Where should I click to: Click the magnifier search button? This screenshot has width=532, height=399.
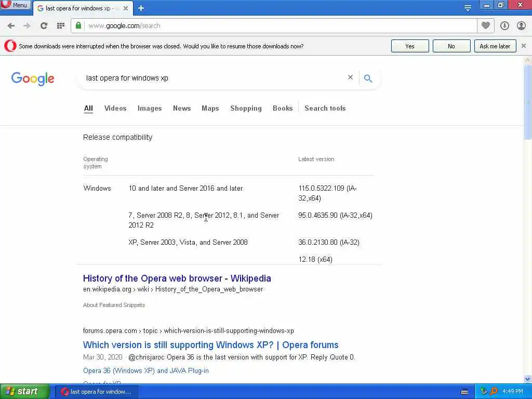click(x=368, y=78)
